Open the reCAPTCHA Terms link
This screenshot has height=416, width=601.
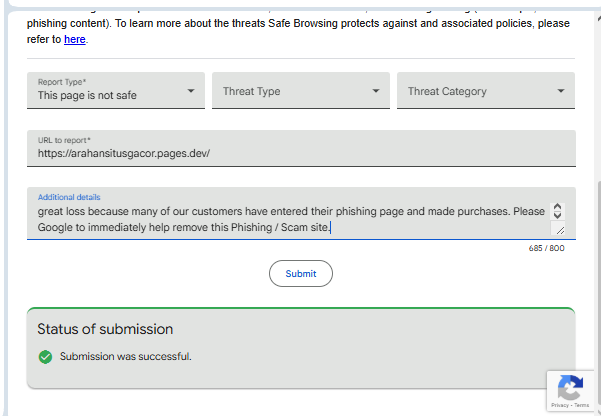(x=582, y=406)
